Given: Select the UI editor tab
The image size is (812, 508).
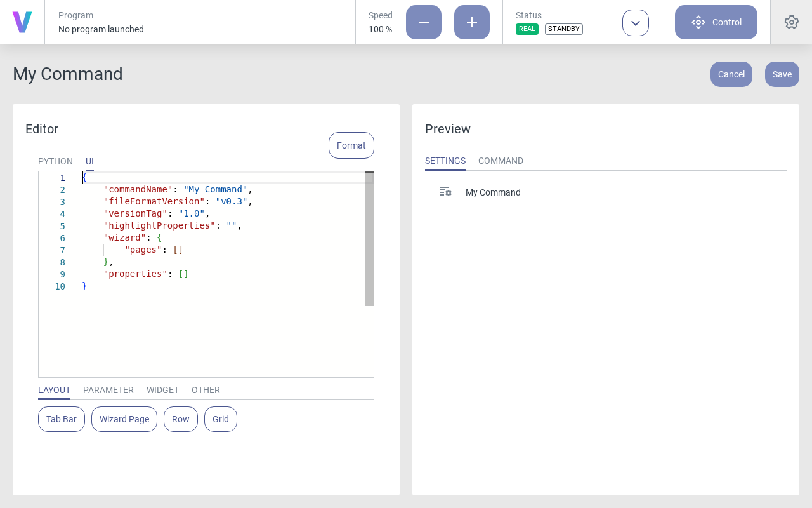Looking at the screenshot, I should pyautogui.click(x=89, y=161).
